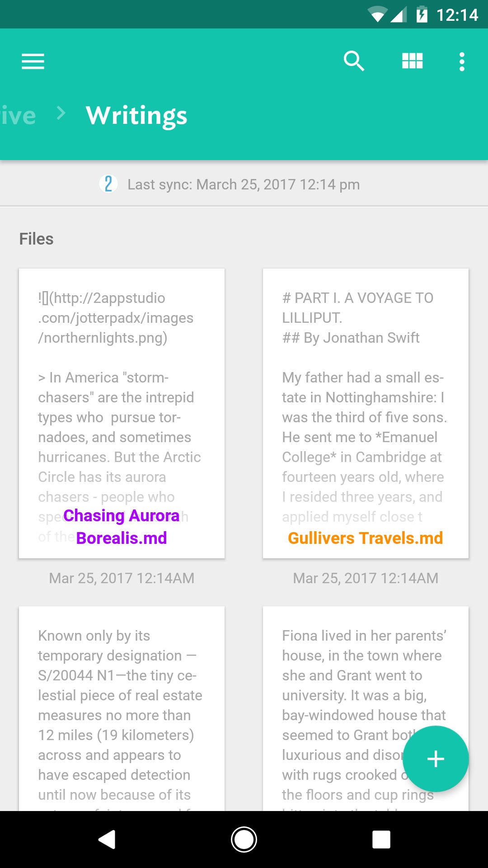This screenshot has height=868, width=488.
Task: Open Gullivers Travels.md file card
Action: coord(366,413)
